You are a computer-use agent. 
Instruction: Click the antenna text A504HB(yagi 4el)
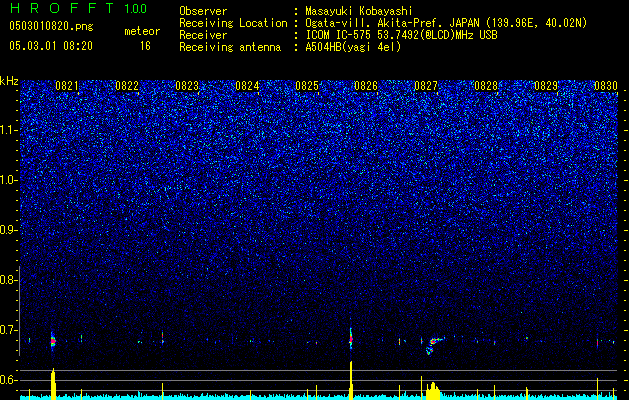(353, 47)
